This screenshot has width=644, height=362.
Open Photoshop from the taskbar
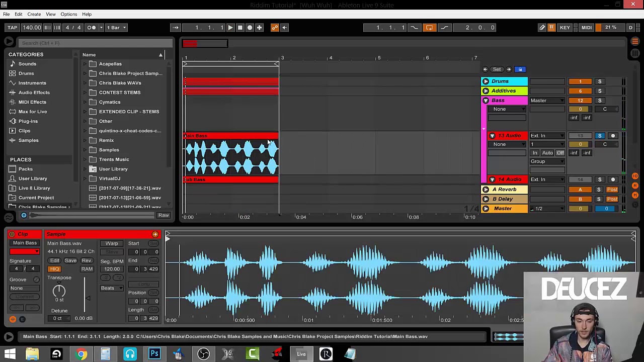[154, 354]
